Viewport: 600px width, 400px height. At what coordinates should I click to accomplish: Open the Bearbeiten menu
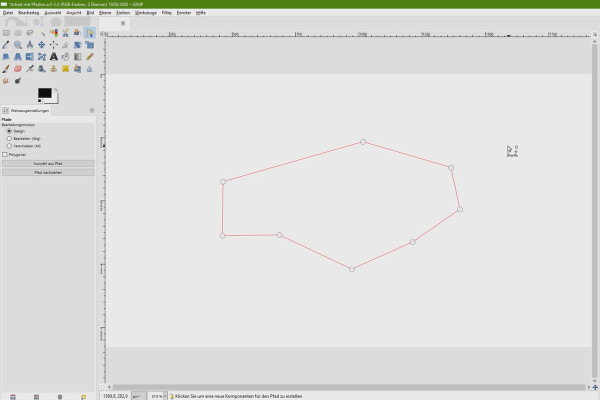pyautogui.click(x=28, y=13)
